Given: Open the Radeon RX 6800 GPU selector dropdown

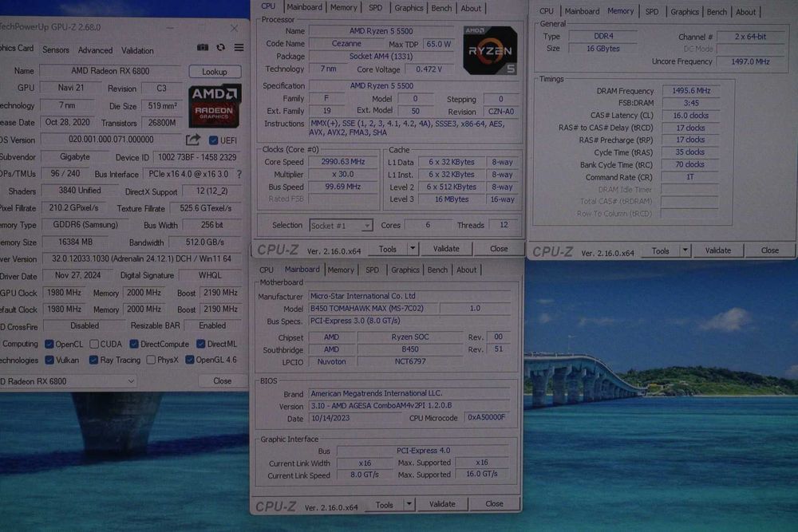Looking at the screenshot, I should click(x=68, y=381).
